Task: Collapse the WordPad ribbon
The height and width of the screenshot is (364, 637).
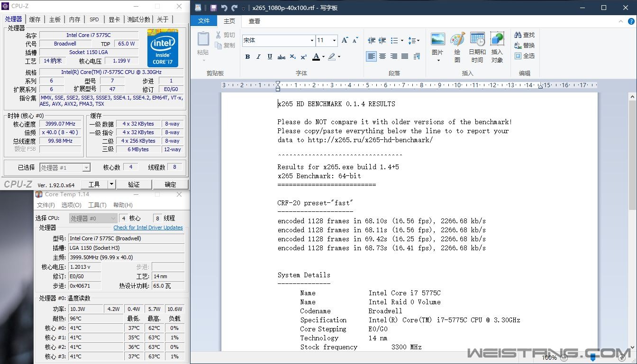Action: (x=621, y=21)
